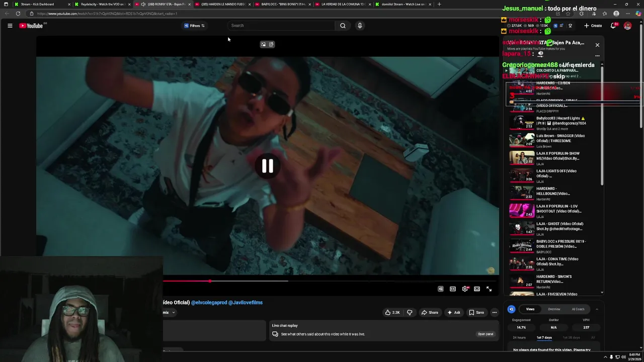Open the account avatar menu
Screen dimensions: 644x362
[627, 26]
